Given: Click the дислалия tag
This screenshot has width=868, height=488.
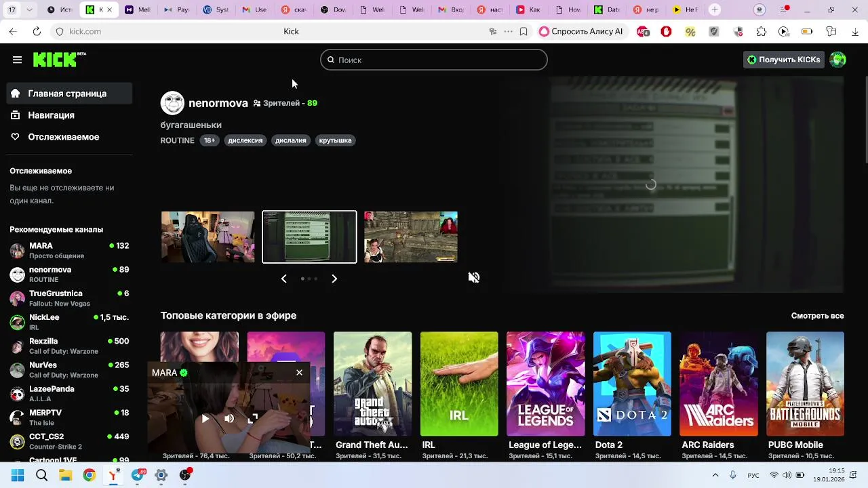Looking at the screenshot, I should click(x=290, y=140).
